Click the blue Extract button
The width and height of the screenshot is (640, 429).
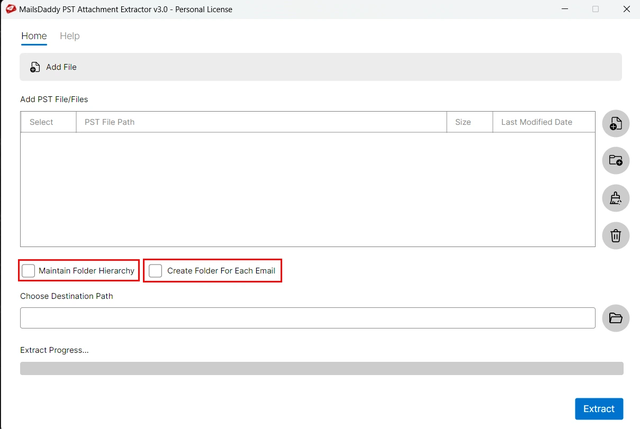coord(599,409)
